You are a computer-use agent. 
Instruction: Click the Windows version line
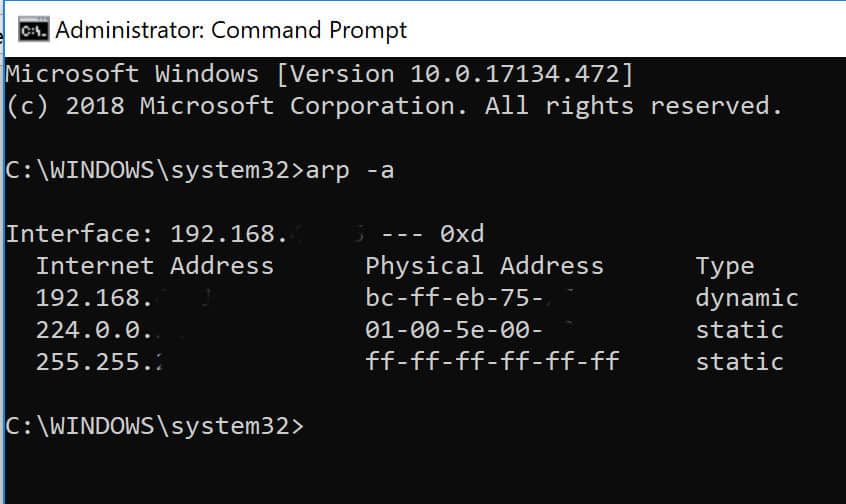[x=319, y=74]
